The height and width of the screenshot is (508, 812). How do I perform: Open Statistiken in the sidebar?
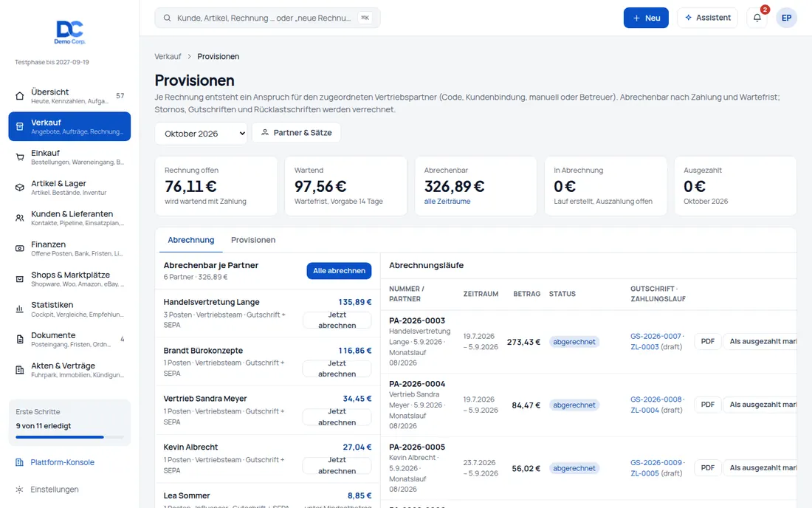[x=69, y=309]
